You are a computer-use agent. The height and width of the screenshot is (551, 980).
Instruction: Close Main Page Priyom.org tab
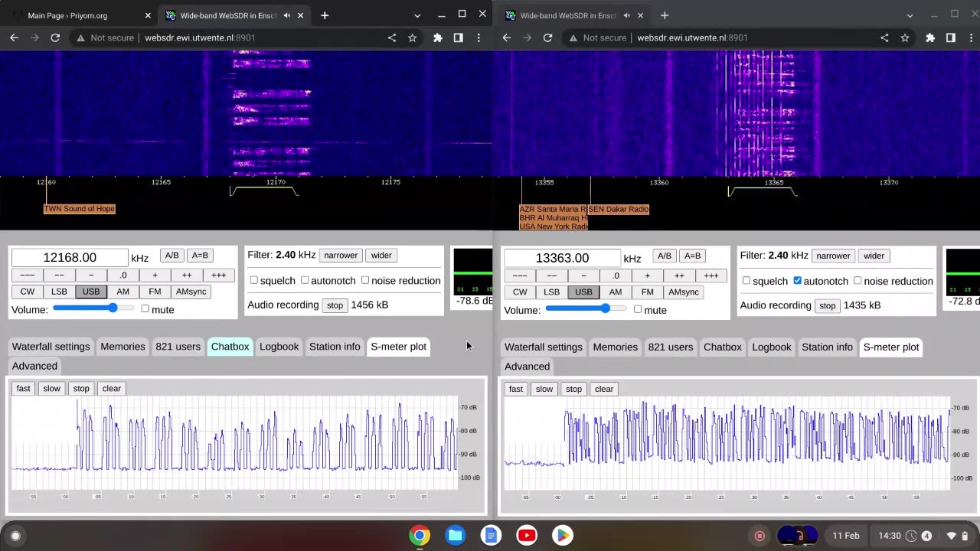[148, 15]
